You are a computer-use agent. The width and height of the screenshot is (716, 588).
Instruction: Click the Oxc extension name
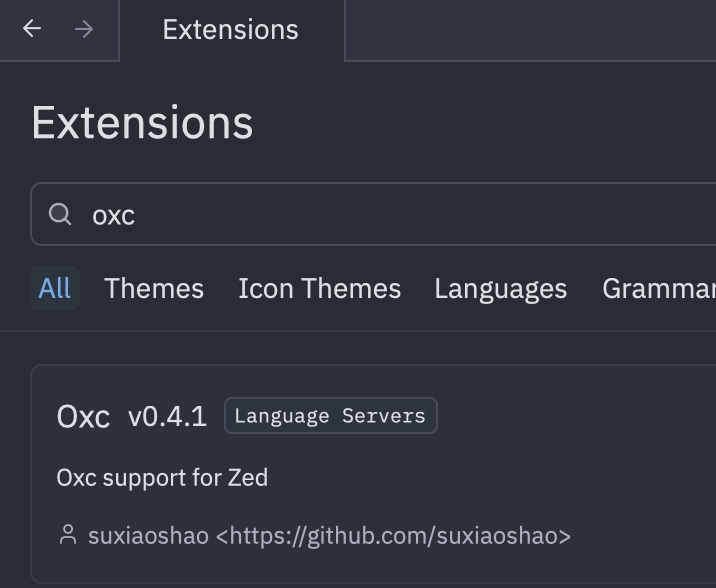83,416
